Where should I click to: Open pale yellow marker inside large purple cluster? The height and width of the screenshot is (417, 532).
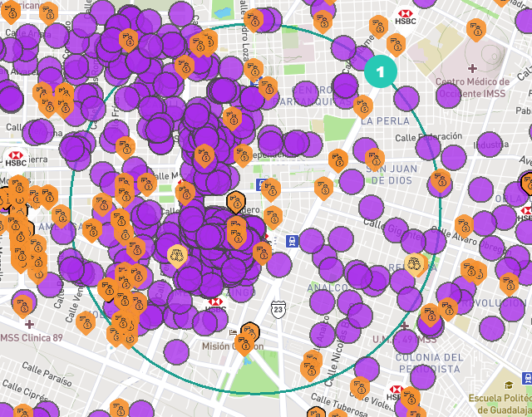[x=177, y=256]
